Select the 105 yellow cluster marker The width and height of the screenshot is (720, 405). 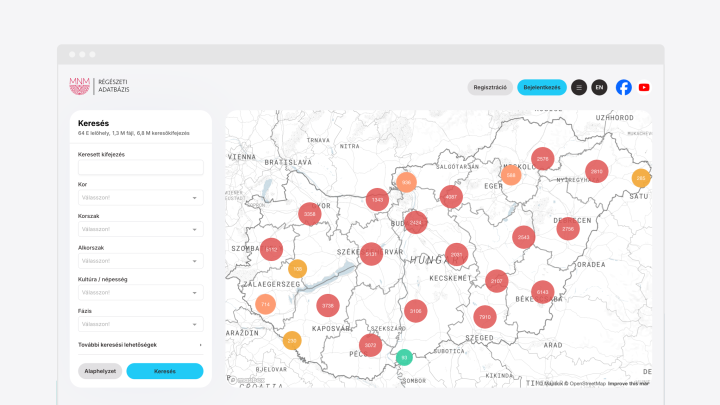coord(298,269)
